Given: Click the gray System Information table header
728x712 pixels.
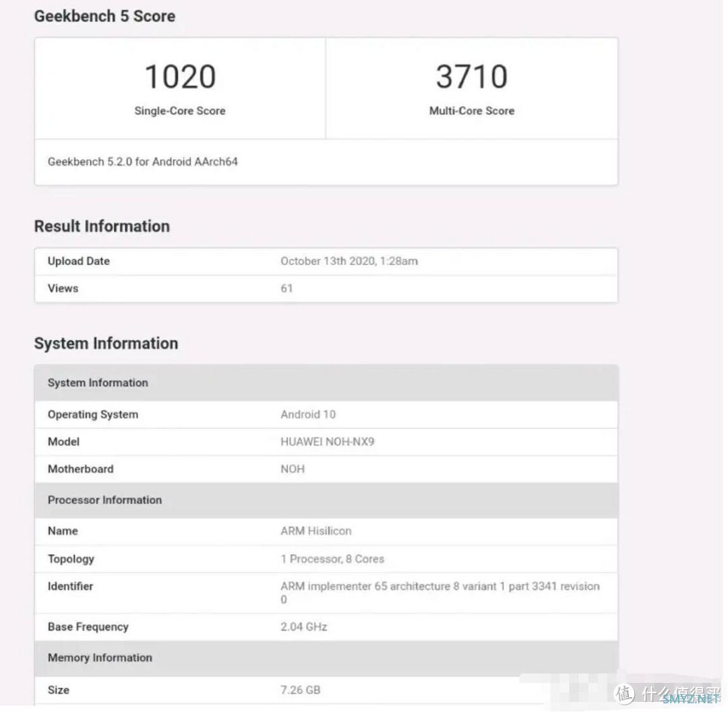Looking at the screenshot, I should pyautogui.click(x=326, y=383).
